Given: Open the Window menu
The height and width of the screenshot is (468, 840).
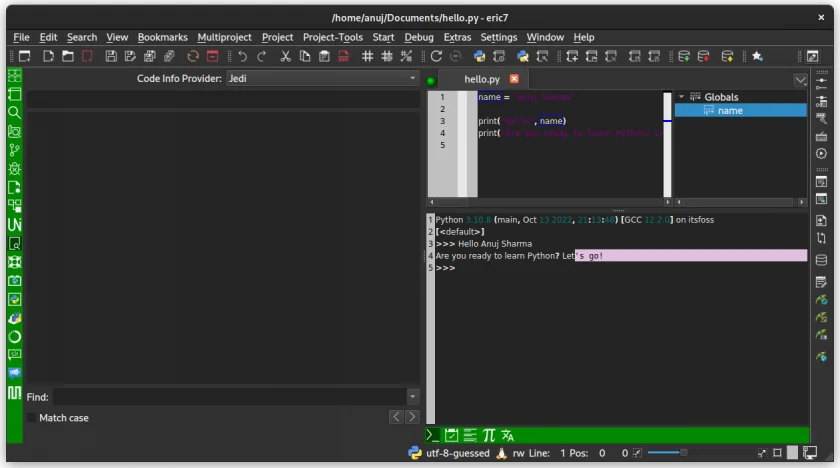Looking at the screenshot, I should (x=545, y=37).
